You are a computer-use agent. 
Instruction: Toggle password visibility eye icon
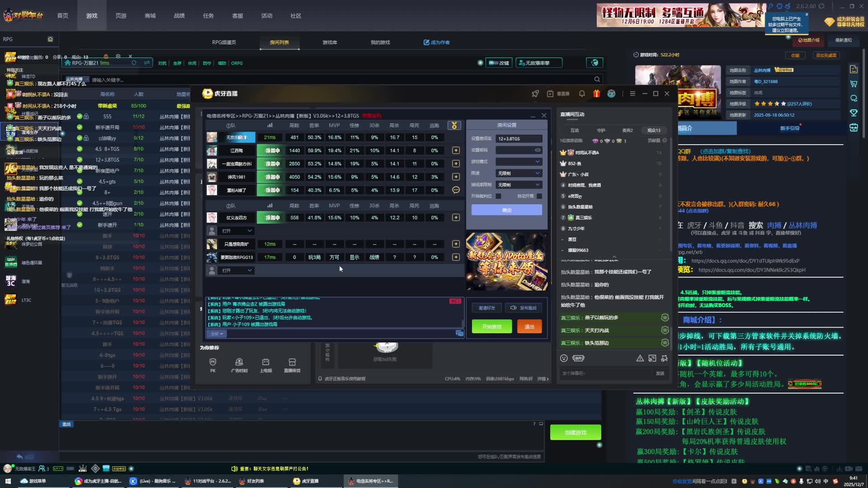[538, 150]
